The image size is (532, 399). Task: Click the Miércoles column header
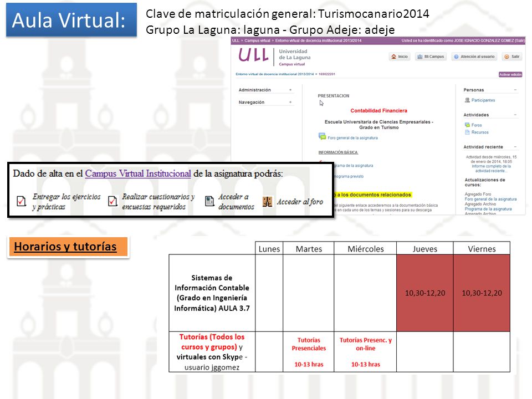point(365,248)
